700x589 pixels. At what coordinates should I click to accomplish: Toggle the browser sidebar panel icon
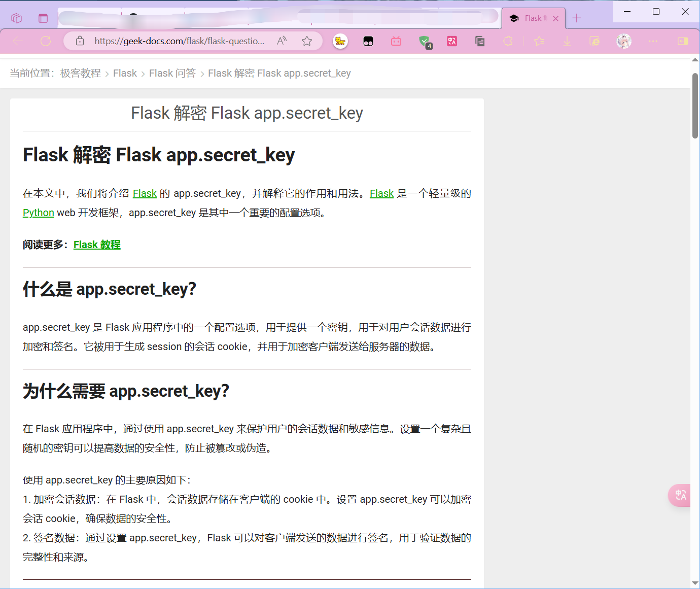[683, 41]
